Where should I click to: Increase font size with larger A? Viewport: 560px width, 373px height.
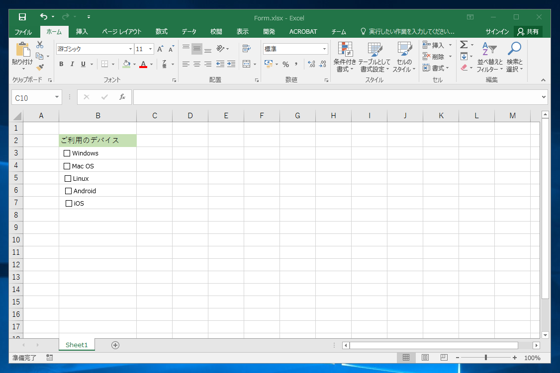pyautogui.click(x=160, y=49)
